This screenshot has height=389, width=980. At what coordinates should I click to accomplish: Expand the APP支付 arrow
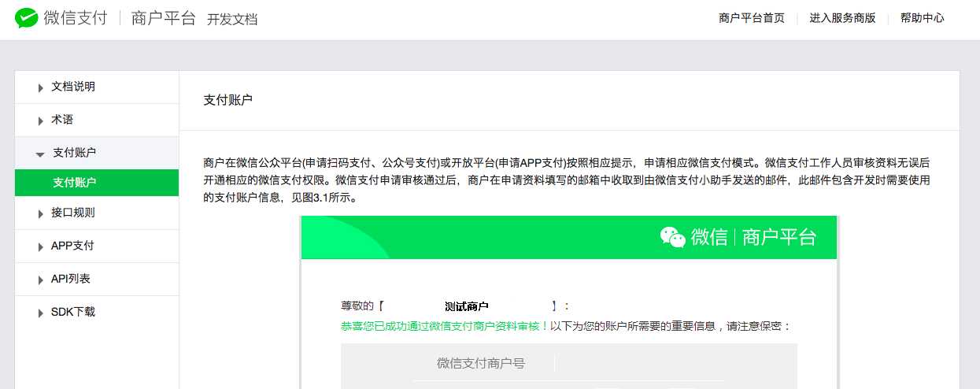(40, 247)
